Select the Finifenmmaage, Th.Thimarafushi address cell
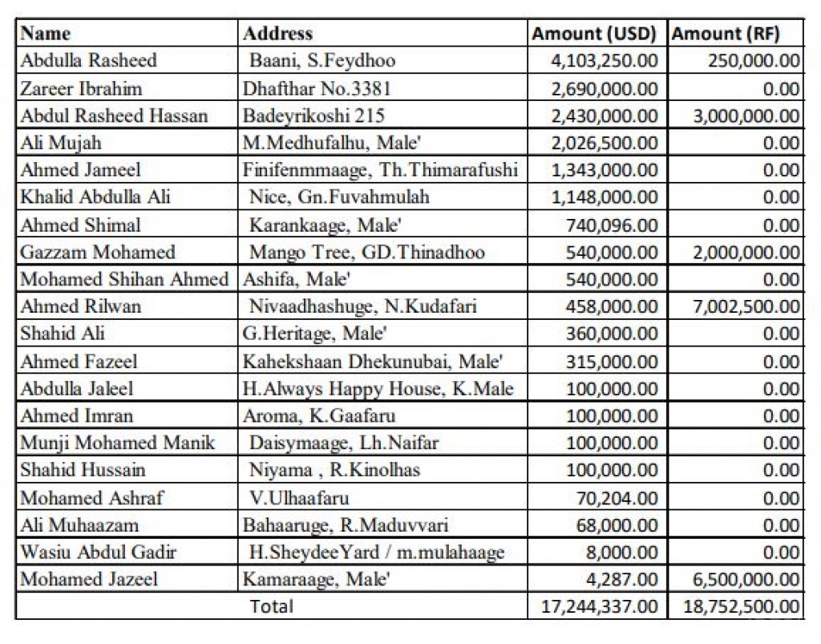This screenshot has width=821, height=644. (x=382, y=169)
